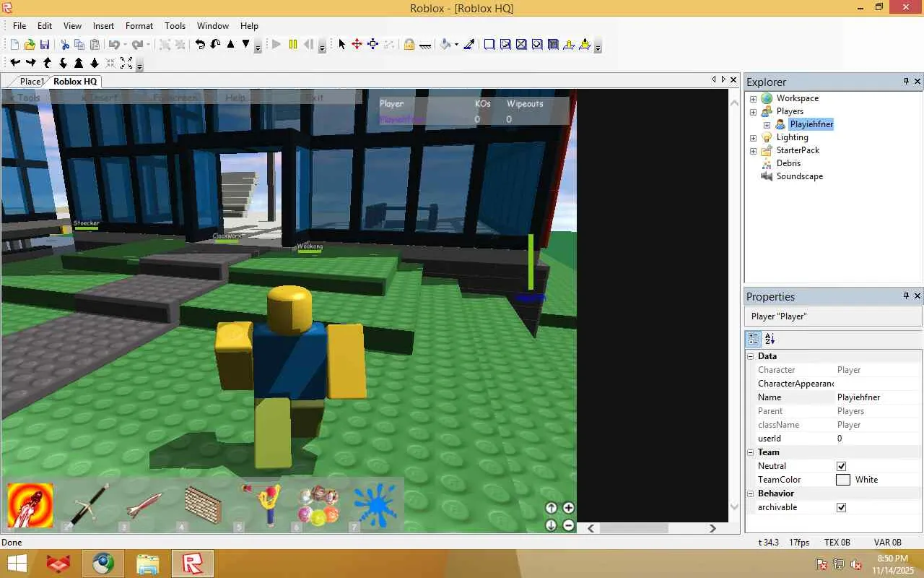Screen dimensions: 924x578
Task: Open File Explorer from the taskbar
Action: 147,564
